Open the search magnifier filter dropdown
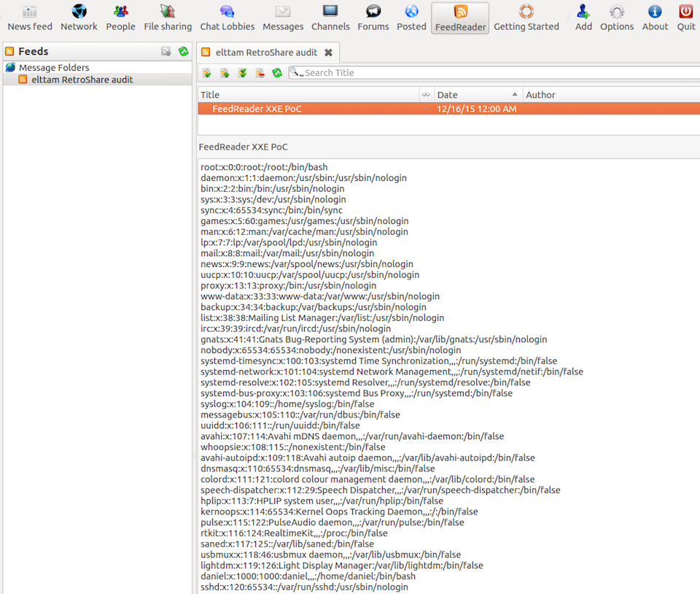This screenshot has width=700, height=594. pyautogui.click(x=297, y=72)
